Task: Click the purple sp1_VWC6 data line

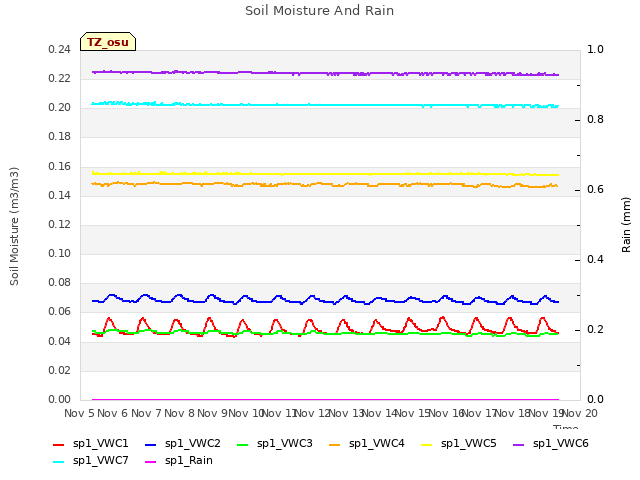Action: (325, 73)
